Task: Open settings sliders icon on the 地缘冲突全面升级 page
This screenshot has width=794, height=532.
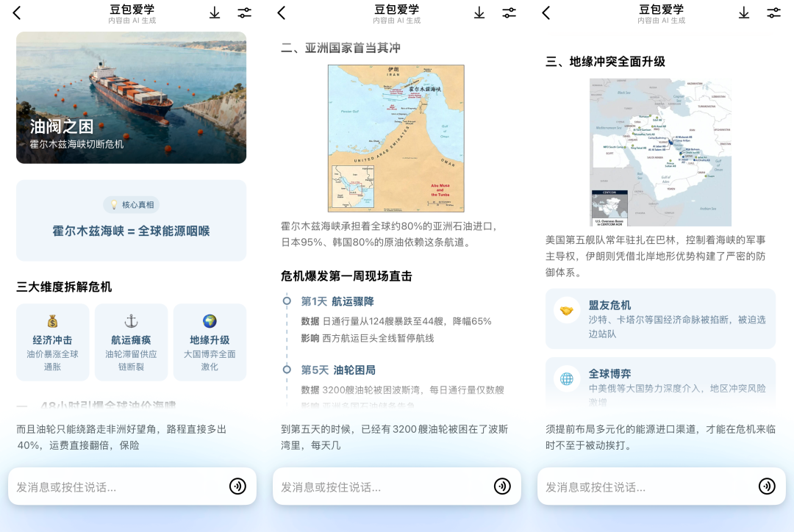Action: coord(773,12)
